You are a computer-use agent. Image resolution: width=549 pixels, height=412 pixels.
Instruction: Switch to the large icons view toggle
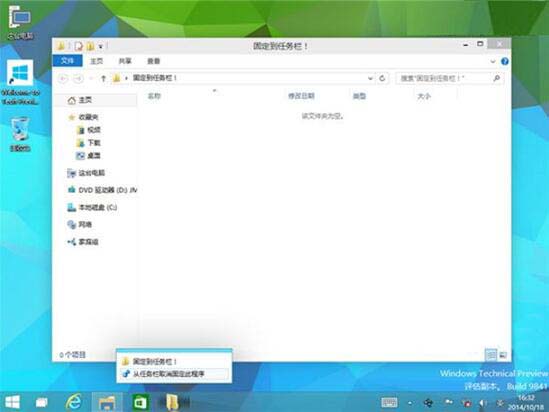coord(503,355)
